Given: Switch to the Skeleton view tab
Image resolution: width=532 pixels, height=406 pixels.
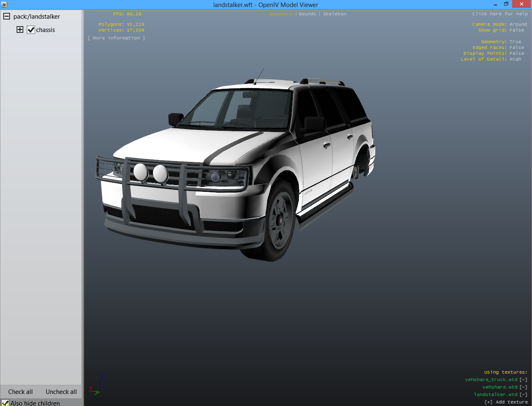Looking at the screenshot, I should [334, 14].
